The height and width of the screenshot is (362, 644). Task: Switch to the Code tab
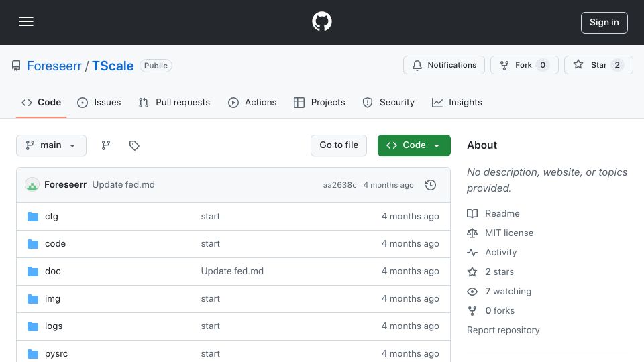tap(41, 102)
